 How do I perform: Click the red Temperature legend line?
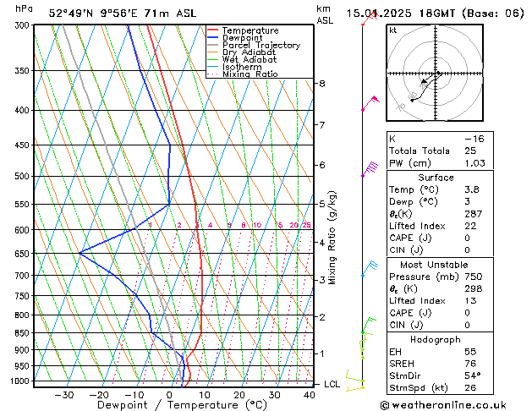click(x=212, y=30)
